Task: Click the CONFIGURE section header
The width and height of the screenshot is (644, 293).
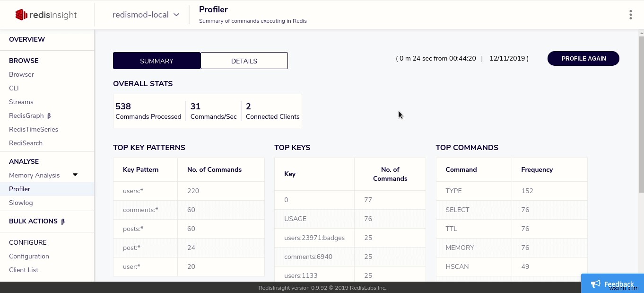Action: 28,242
